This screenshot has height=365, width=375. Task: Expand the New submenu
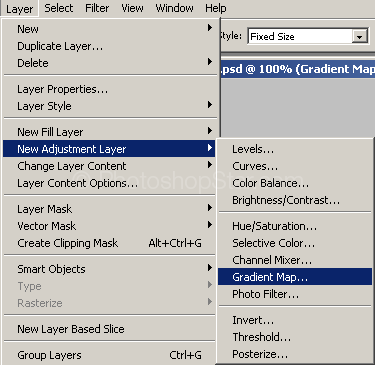[x=110, y=29]
